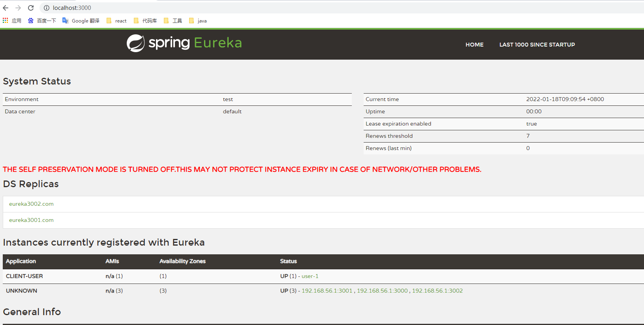Click the Availability Zones column header
This screenshot has width=644, height=325.
click(182, 261)
